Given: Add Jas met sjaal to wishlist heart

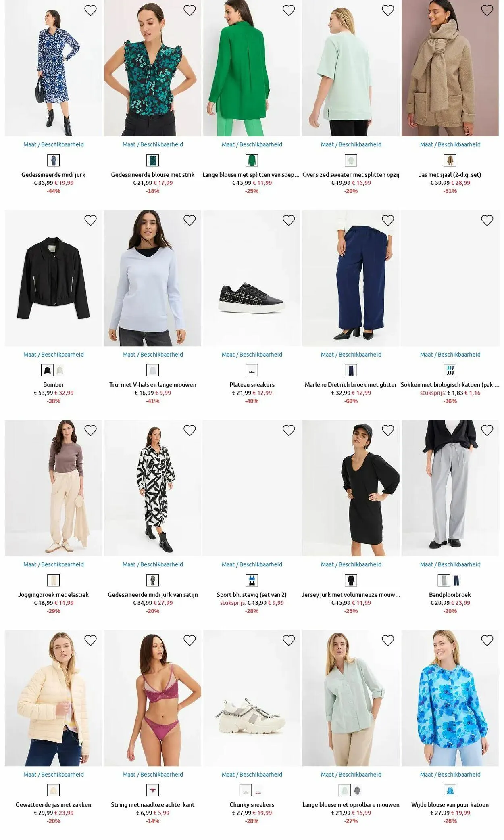Looking at the screenshot, I should 487,10.
